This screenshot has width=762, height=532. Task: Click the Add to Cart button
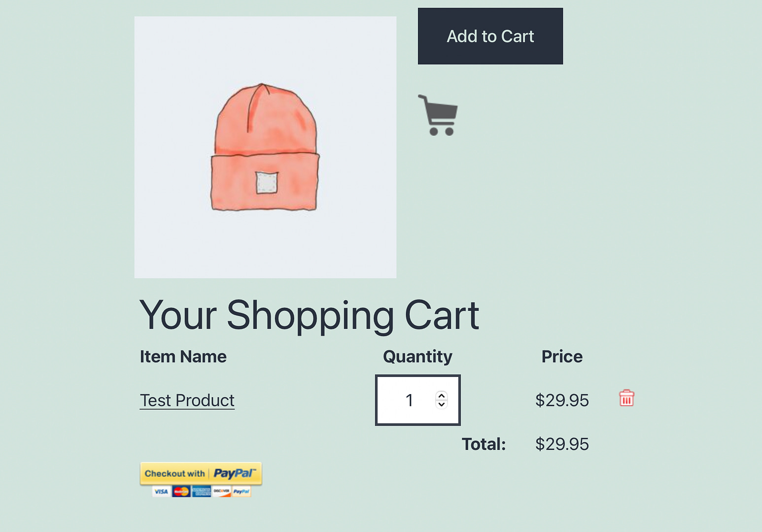pos(490,36)
